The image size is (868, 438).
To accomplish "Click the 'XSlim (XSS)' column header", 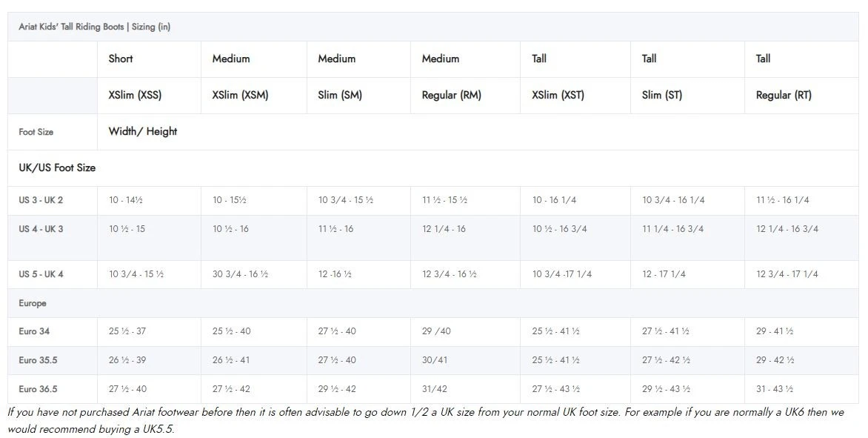I will pos(135,95).
